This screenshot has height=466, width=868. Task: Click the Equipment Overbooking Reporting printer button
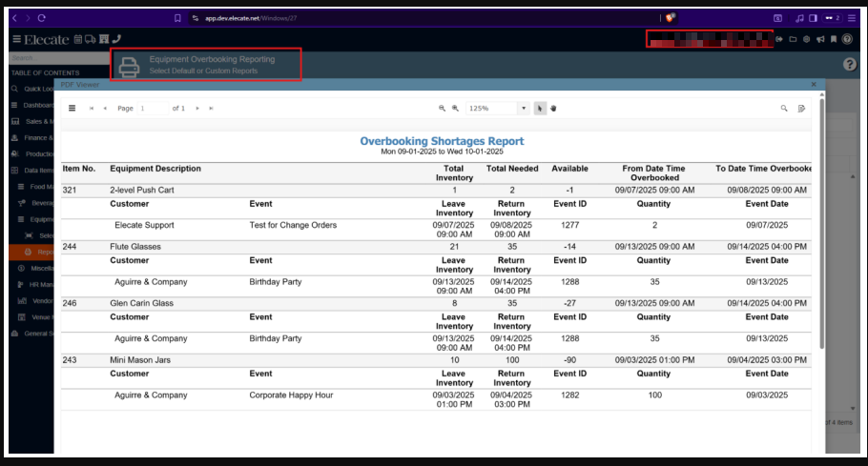click(129, 65)
